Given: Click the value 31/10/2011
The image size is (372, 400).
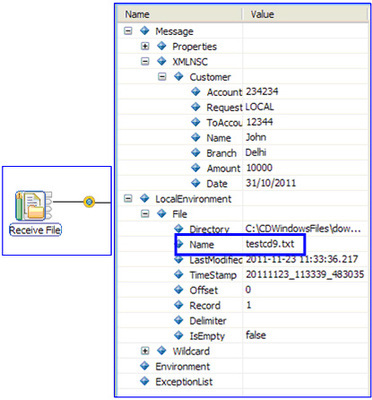Looking at the screenshot, I should point(271,183).
